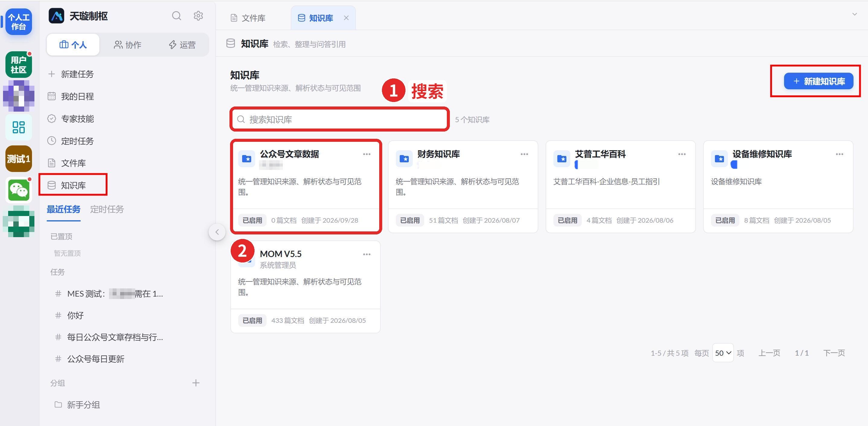The image size is (868, 426).
Task: Click the folder icon on 公众号文章数据 card
Action: (x=247, y=159)
